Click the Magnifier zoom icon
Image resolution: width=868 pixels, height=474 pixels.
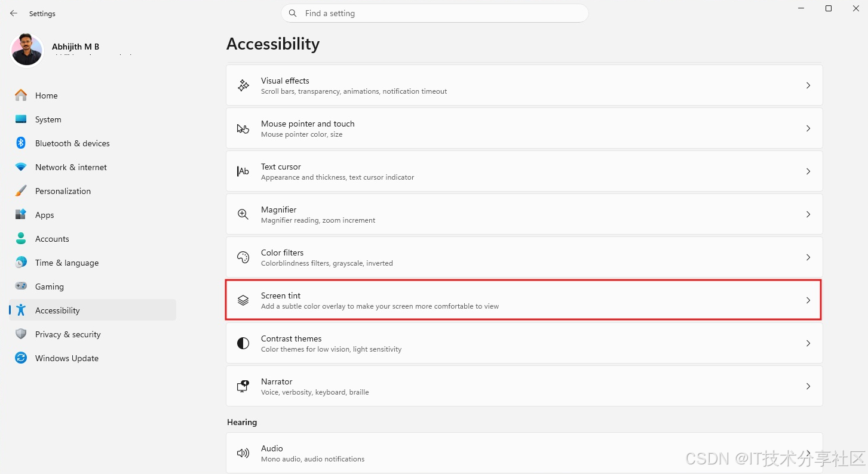pos(243,214)
